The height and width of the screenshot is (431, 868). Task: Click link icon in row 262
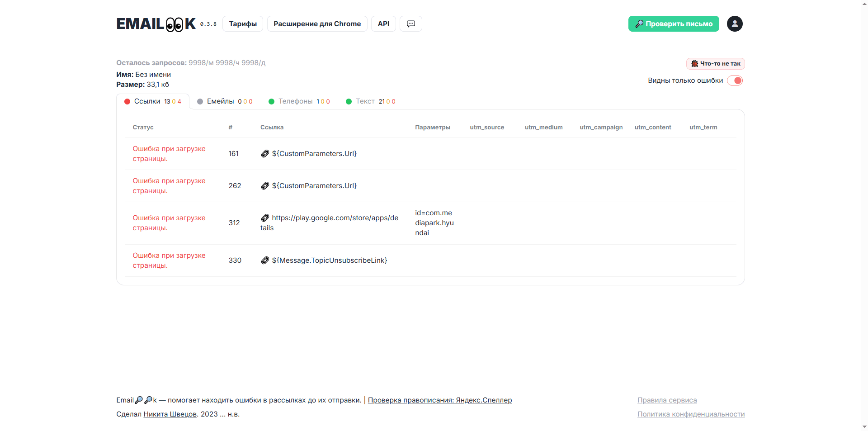coord(265,186)
